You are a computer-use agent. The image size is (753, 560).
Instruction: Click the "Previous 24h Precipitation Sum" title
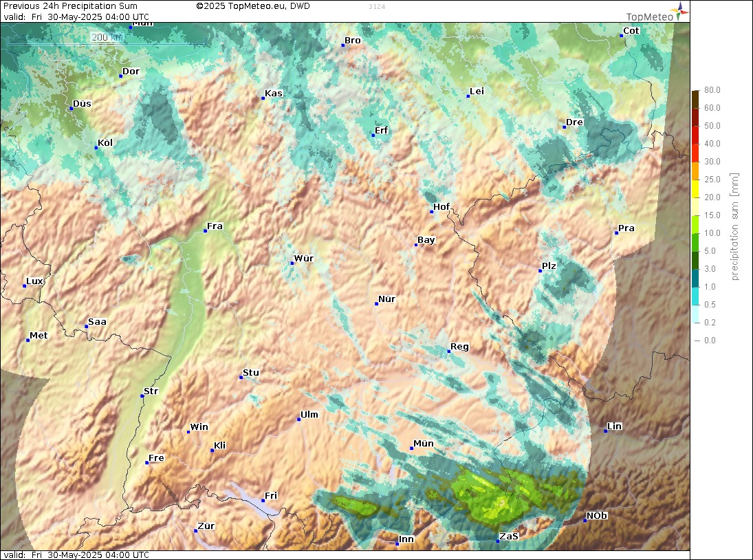(x=71, y=6)
